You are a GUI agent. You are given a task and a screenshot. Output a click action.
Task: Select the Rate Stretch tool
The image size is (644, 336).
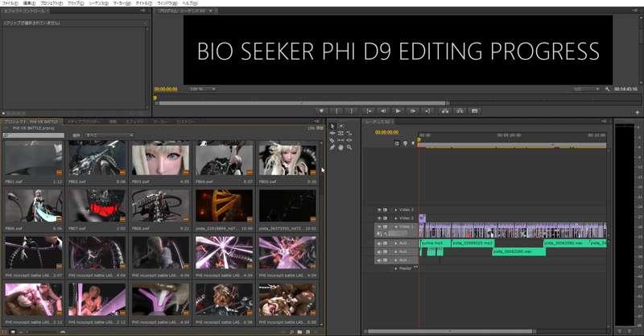pyautogui.click(x=349, y=133)
